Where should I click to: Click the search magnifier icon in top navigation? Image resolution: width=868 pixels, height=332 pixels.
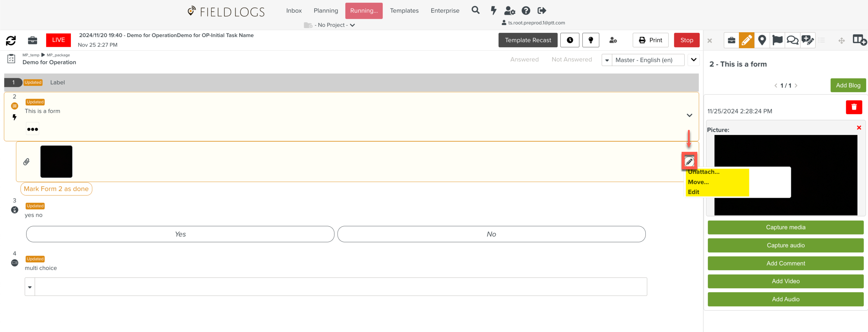click(475, 10)
